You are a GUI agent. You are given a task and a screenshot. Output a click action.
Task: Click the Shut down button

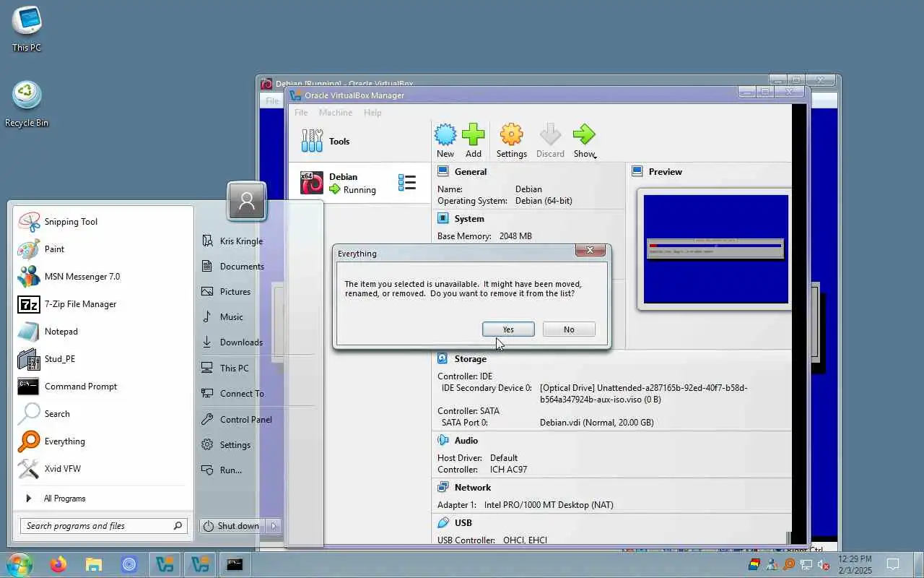[x=232, y=526]
